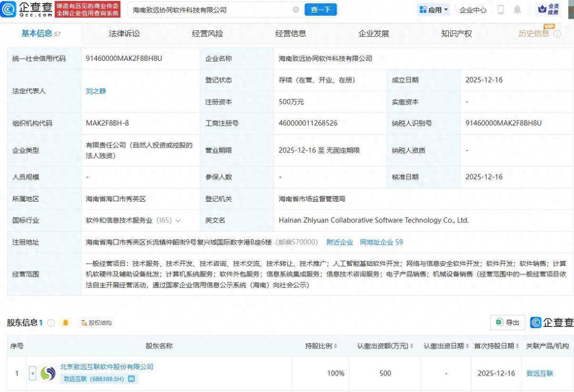Open the 知识产权 tab

coord(456,33)
